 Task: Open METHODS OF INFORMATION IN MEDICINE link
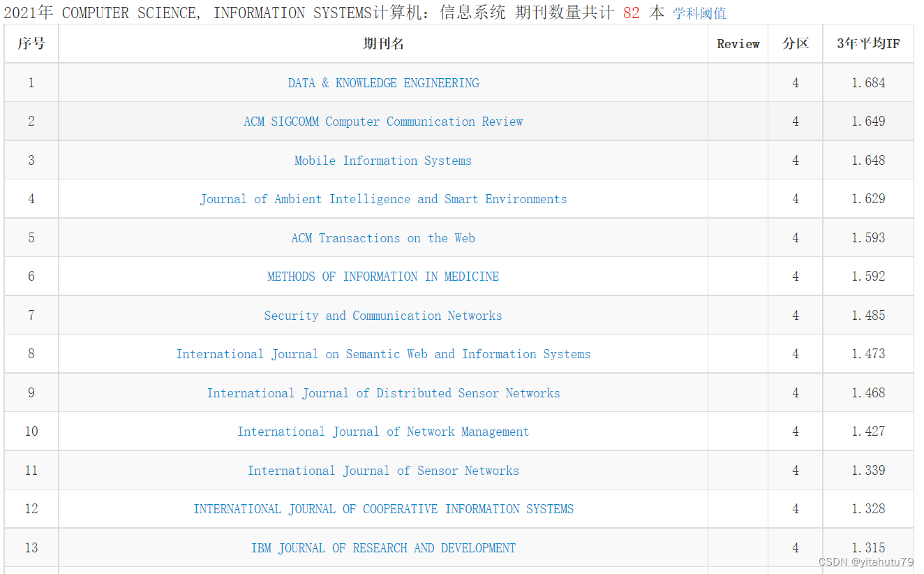point(383,277)
